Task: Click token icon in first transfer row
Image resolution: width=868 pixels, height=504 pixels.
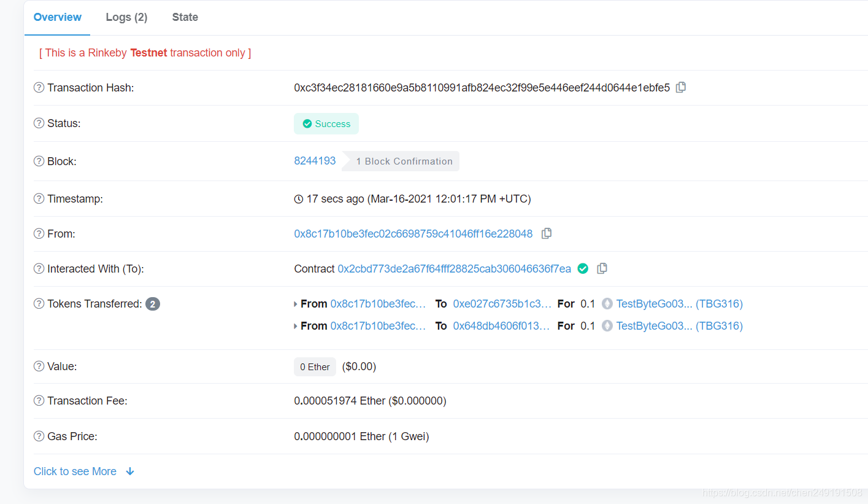Action: (x=607, y=303)
